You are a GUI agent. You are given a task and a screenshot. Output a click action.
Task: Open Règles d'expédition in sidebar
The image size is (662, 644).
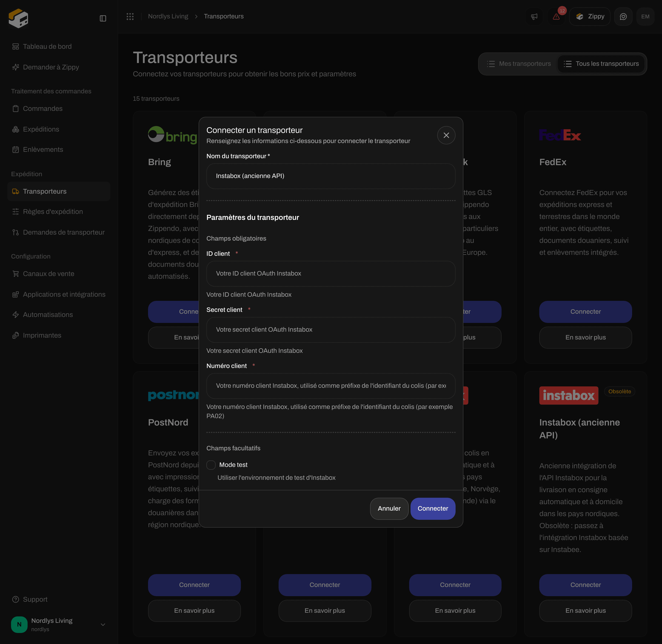[59, 212]
